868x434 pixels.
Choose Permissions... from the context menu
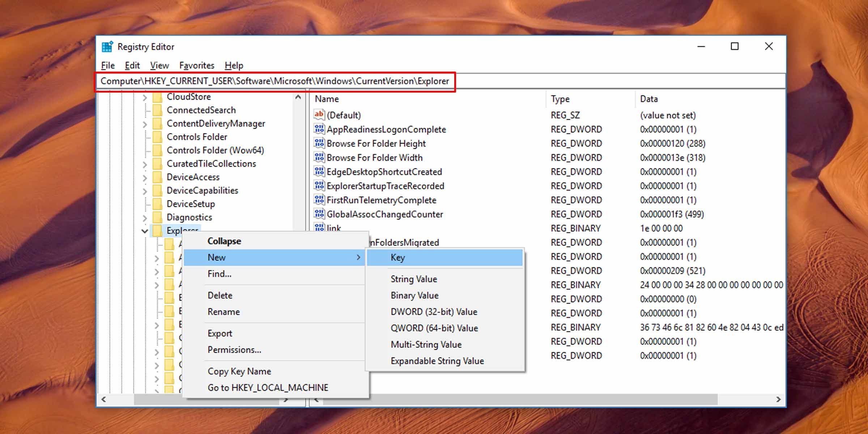[x=234, y=349]
